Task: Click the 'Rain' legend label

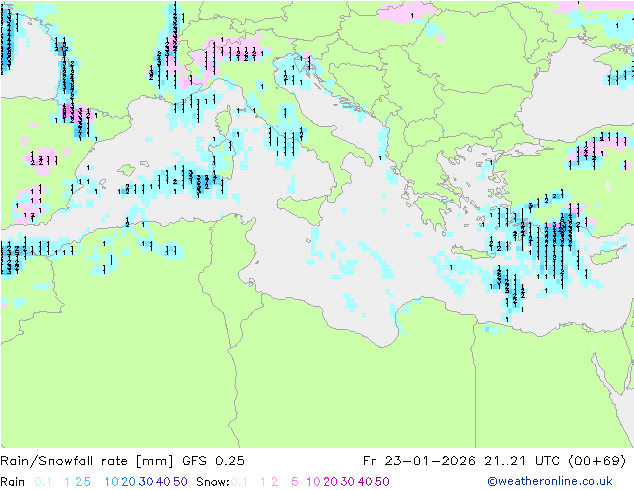Action: click(13, 482)
